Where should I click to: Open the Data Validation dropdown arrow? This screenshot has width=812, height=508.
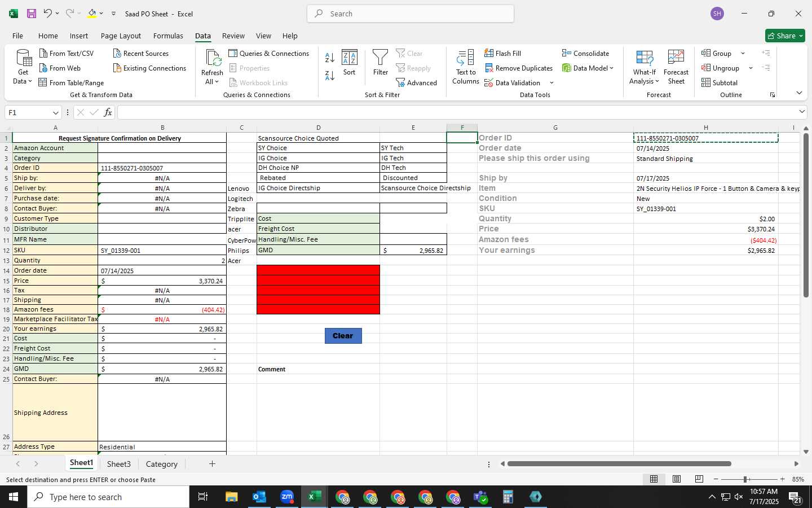[x=551, y=83]
